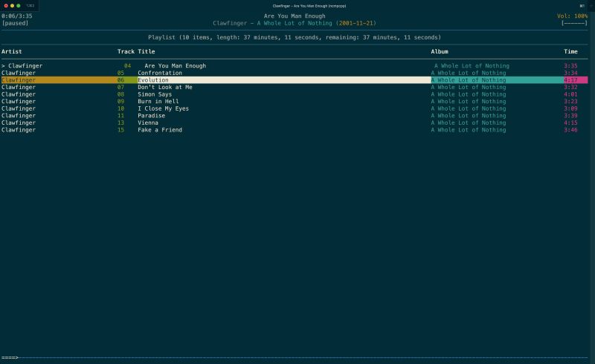Click the 3:32 duration of Don't Look at Me
This screenshot has width=595, height=364.
pyautogui.click(x=570, y=87)
